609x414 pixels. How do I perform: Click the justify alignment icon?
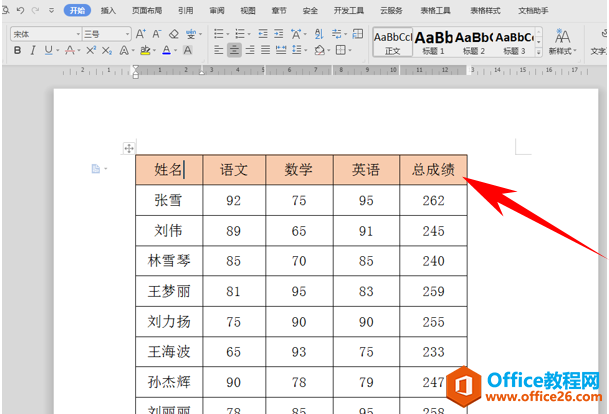[267, 50]
